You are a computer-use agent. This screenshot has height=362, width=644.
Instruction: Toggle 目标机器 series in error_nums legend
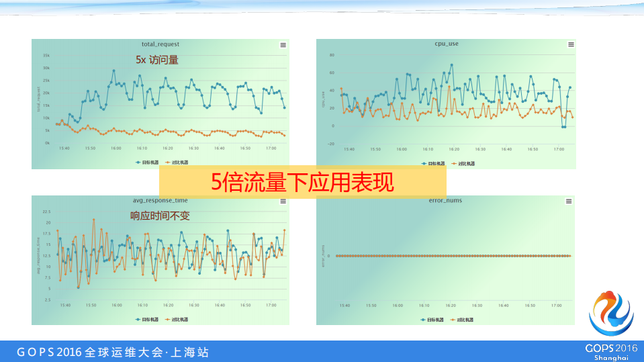[432, 320]
